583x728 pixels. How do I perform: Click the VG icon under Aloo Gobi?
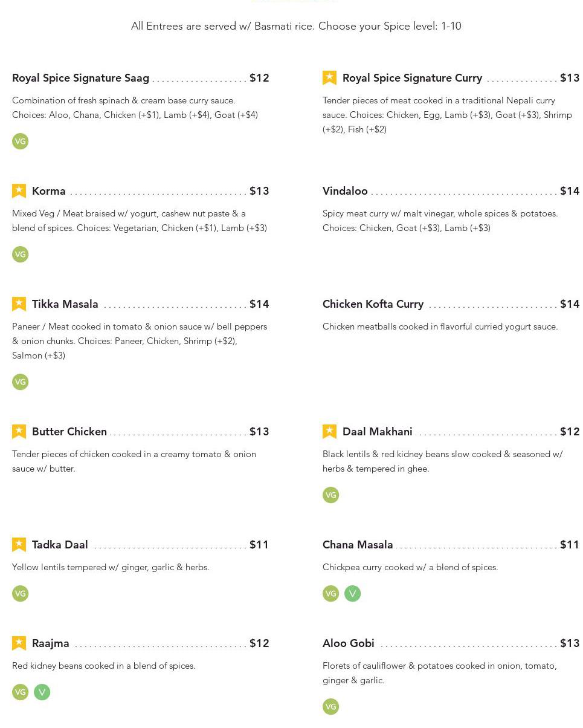(330, 707)
